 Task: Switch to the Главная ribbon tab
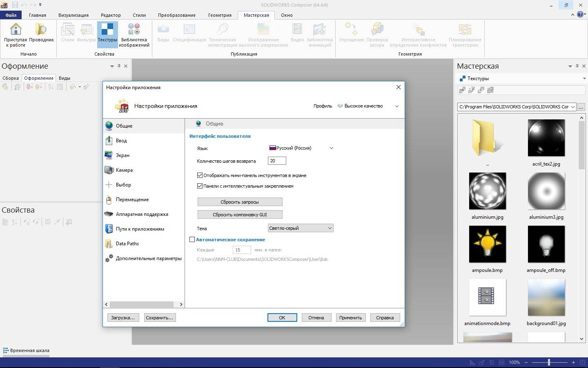pos(38,15)
